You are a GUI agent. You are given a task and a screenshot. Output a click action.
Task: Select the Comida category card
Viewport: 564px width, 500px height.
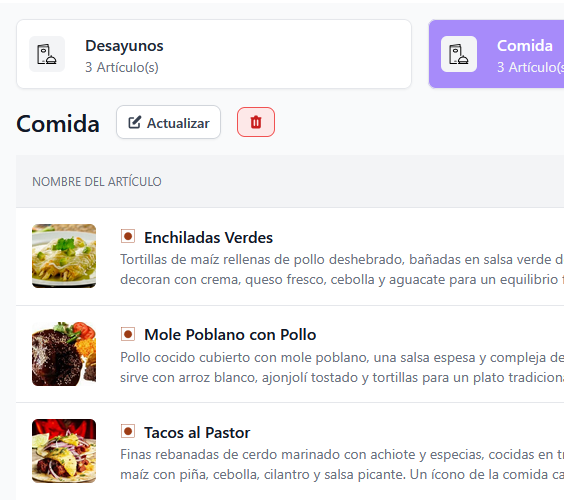(496, 54)
